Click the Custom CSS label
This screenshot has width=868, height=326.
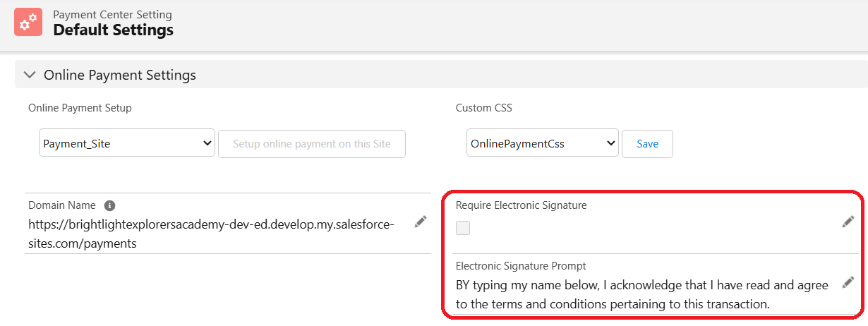[484, 108]
